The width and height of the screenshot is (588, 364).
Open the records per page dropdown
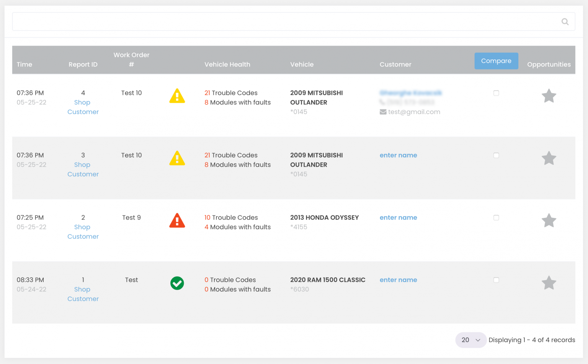click(x=470, y=340)
